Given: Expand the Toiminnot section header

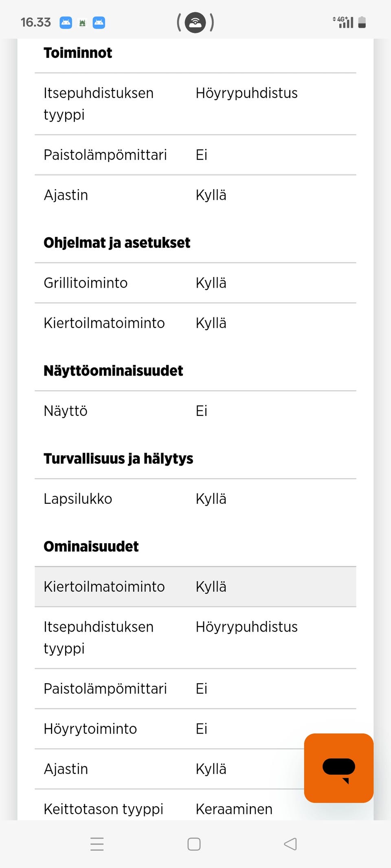Looking at the screenshot, I should pyautogui.click(x=78, y=52).
